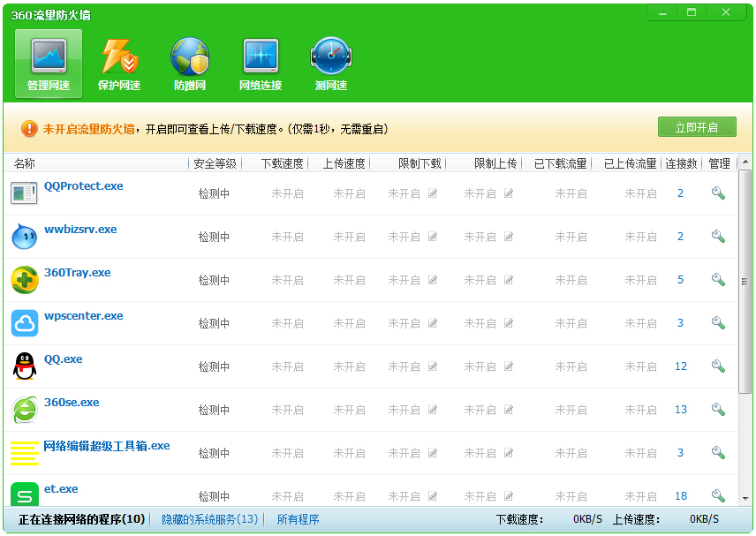Click the wrench icon for QQProtect.exe
Viewport: 756px width, 536px height.
[x=718, y=193]
